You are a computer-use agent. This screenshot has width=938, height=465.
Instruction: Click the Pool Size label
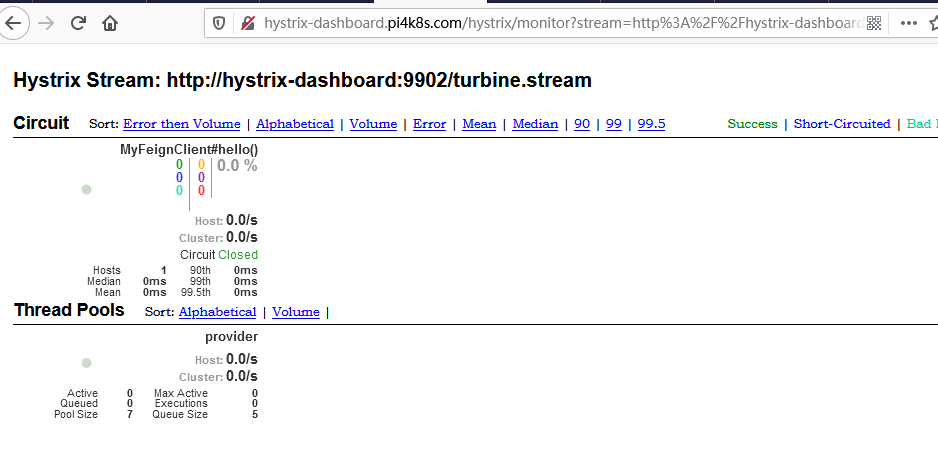76,414
